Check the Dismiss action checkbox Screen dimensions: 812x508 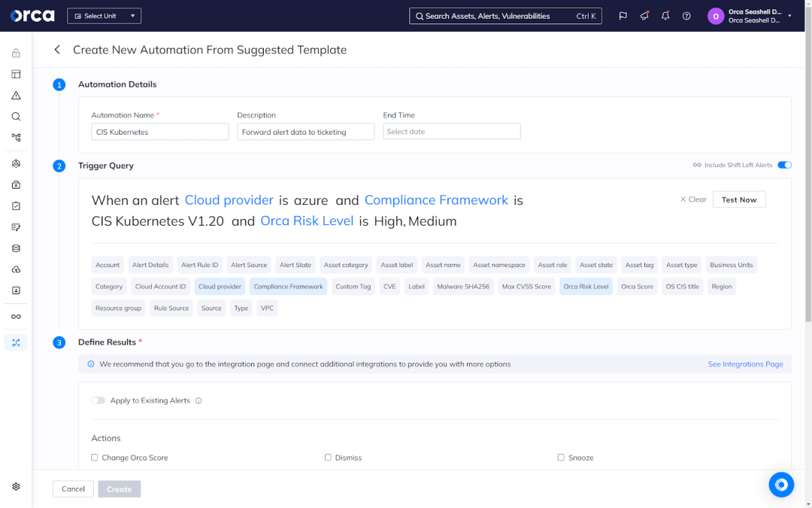pyautogui.click(x=328, y=458)
